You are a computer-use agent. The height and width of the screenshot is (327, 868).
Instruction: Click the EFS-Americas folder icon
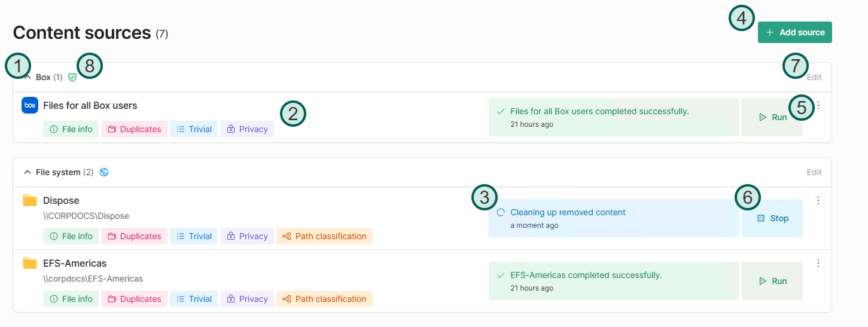[30, 264]
